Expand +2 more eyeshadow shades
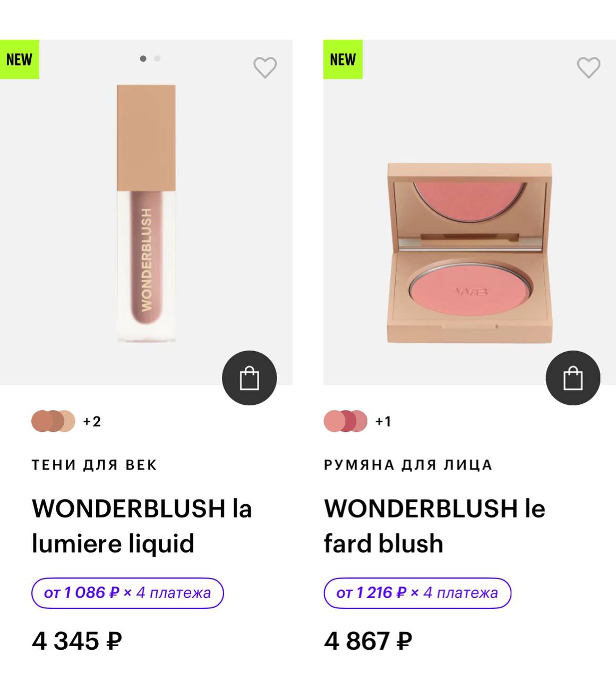Viewport: 616px width, 680px height. coord(92,421)
